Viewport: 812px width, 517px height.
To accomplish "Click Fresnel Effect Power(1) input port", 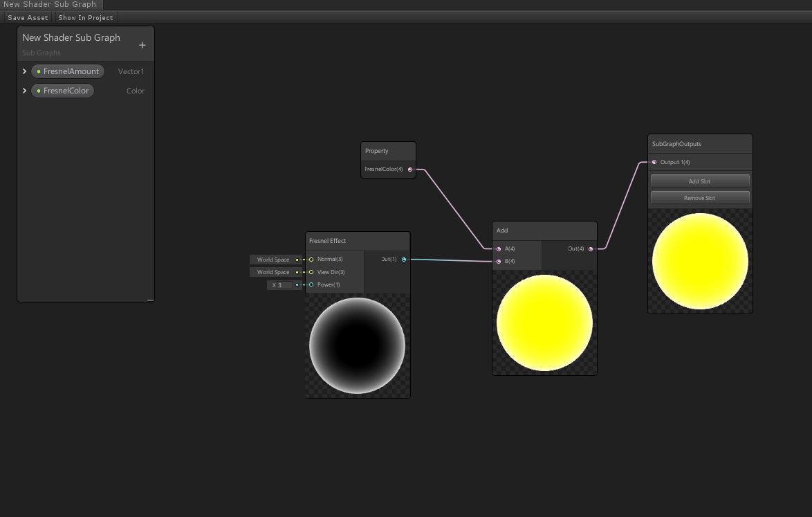I will coord(311,284).
